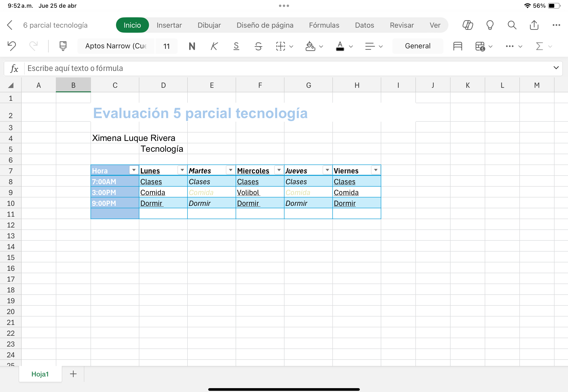Open the Fórmulas tab
Image resolution: width=568 pixels, height=392 pixels.
324,25
